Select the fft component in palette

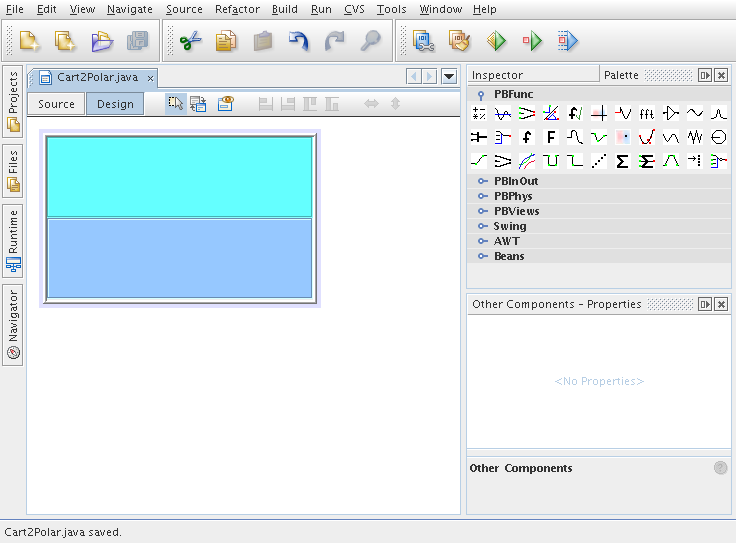point(647,113)
